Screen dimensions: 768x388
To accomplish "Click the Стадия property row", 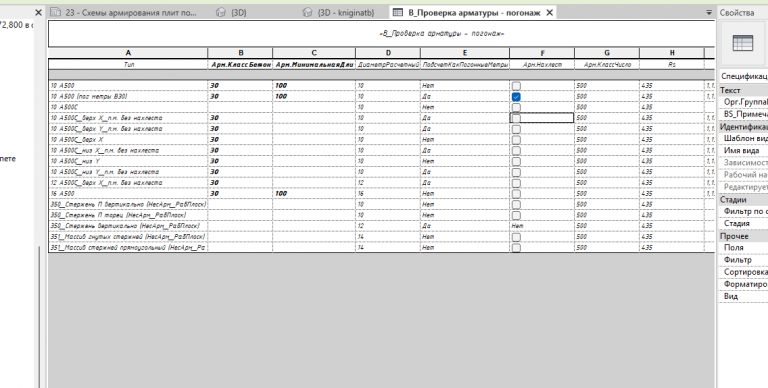I will (x=743, y=223).
